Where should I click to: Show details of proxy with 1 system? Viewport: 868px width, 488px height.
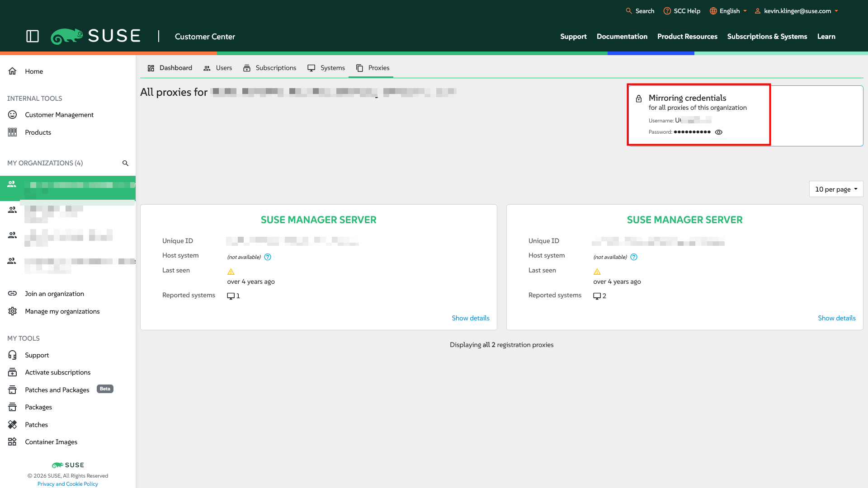point(471,318)
